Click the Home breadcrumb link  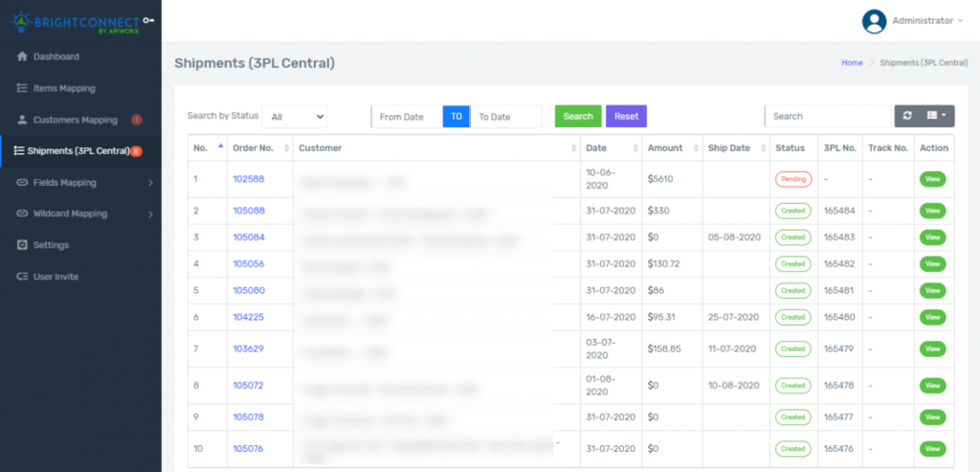pos(852,62)
